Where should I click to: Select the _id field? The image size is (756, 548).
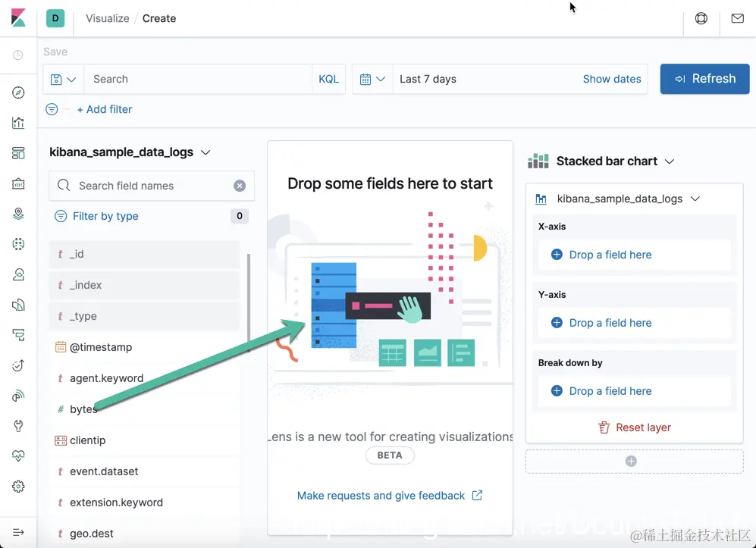(144, 254)
